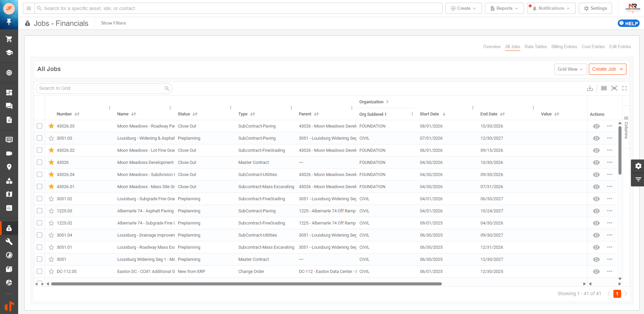This screenshot has width=644, height=314.
Task: Select checkbox for job 1225.03
Action: click(x=39, y=211)
